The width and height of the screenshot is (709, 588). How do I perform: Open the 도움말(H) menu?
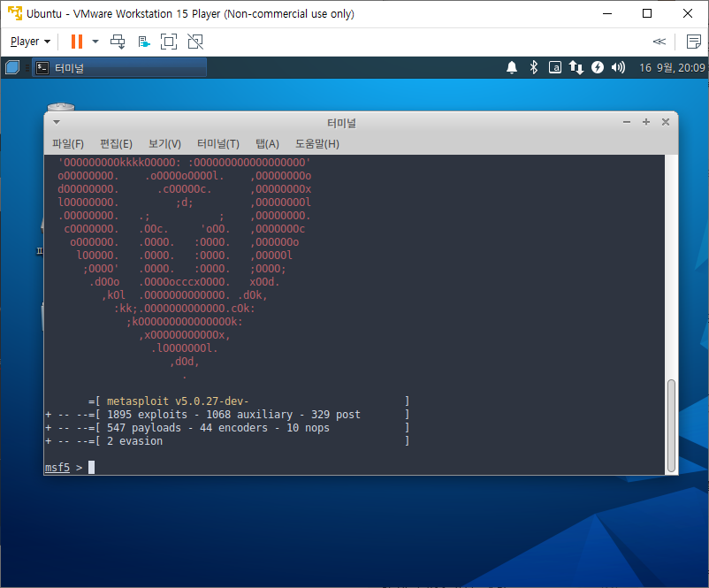click(317, 144)
